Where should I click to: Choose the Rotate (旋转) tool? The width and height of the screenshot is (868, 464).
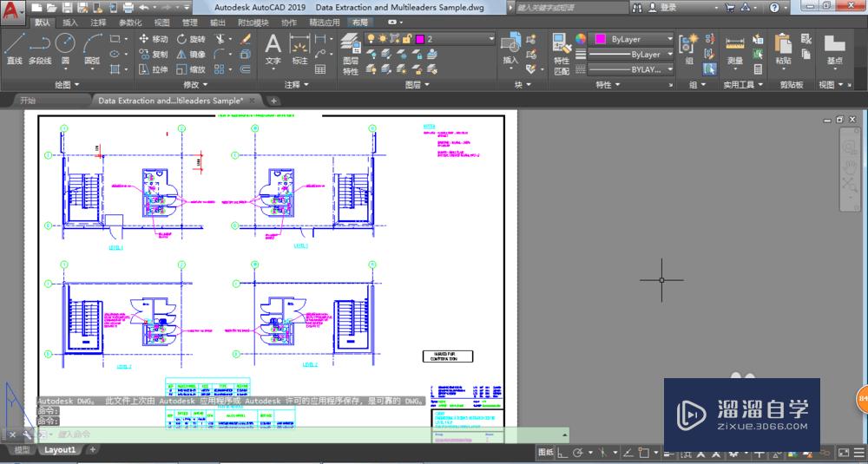coord(191,39)
